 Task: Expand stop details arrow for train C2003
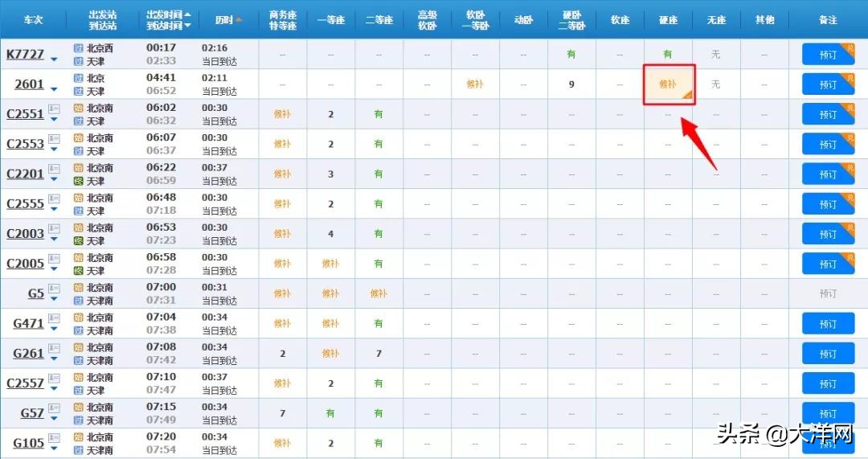click(x=54, y=239)
